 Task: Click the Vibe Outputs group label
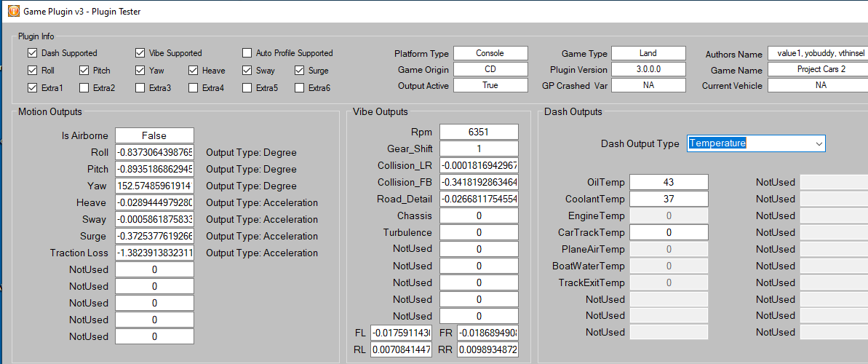point(381,112)
